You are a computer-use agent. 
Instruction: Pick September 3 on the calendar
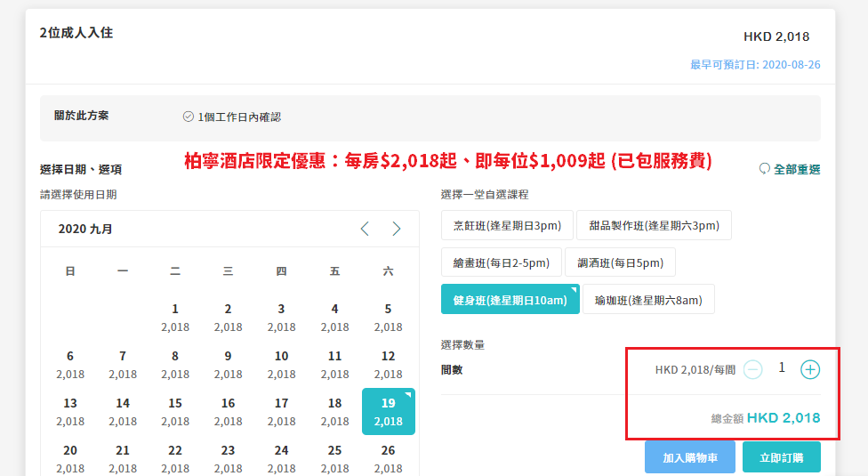tap(281, 317)
